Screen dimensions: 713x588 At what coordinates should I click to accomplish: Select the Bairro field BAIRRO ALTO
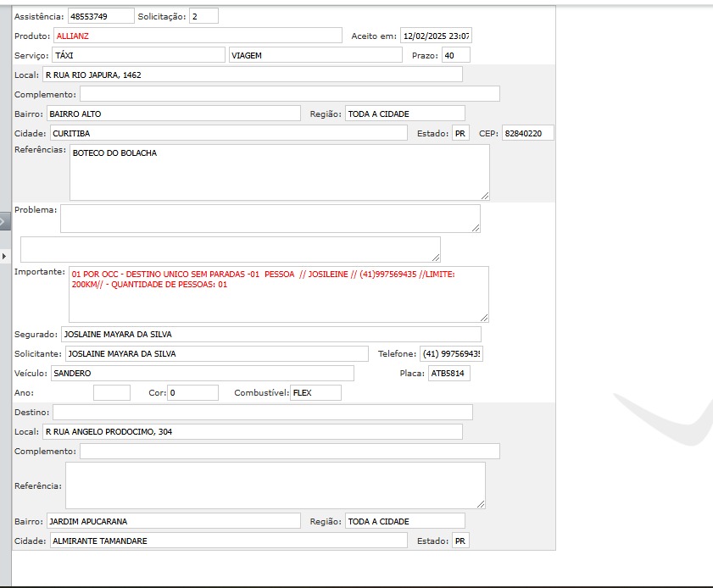tap(174, 114)
